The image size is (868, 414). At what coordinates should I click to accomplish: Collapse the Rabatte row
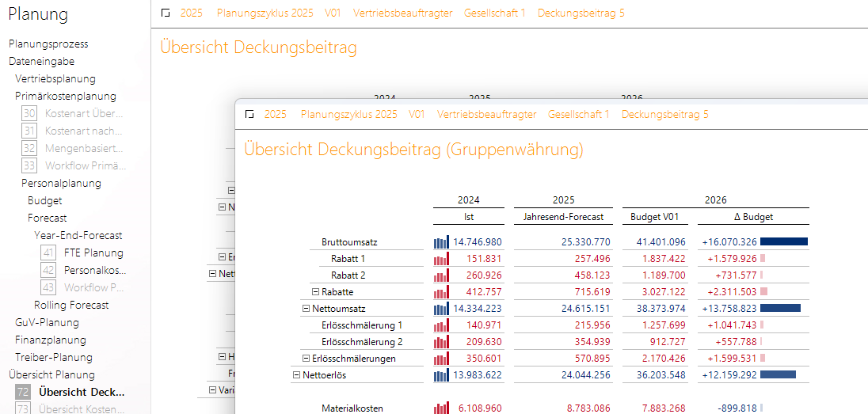tap(315, 292)
